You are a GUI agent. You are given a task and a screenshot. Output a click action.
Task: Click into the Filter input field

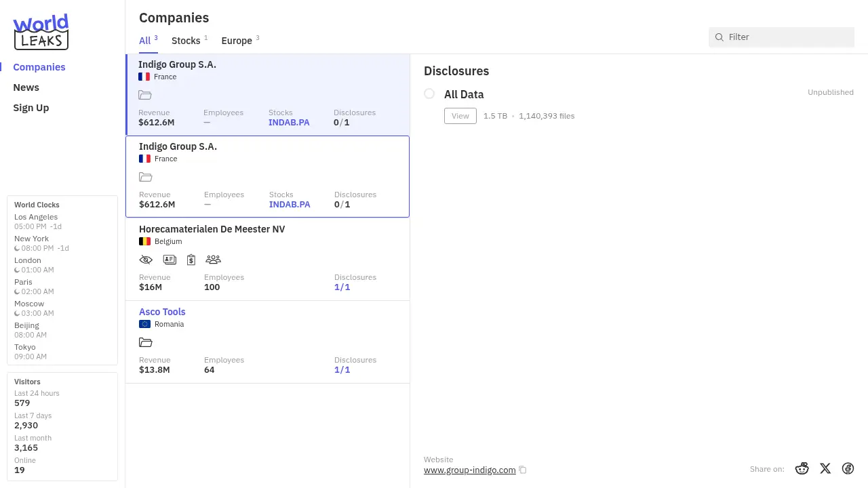pos(787,37)
